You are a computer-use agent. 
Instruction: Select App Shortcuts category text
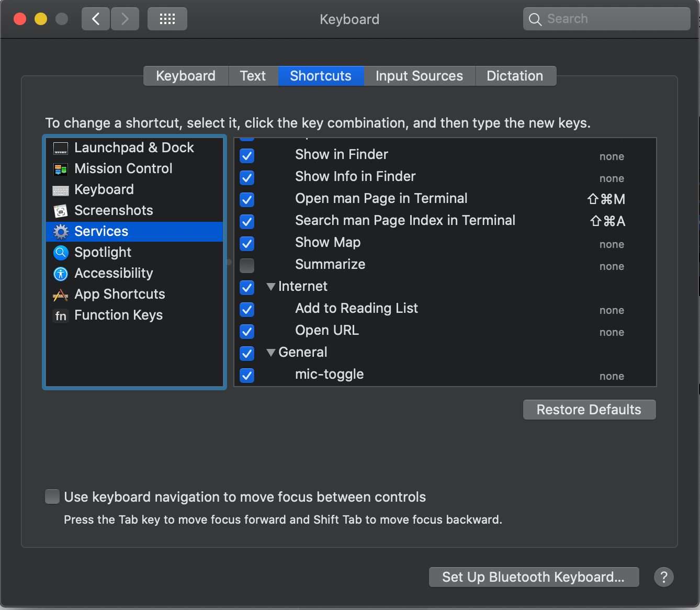coord(120,294)
